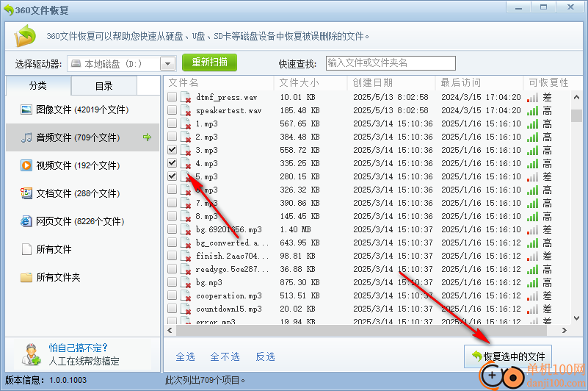Select the video files play icon
Image resolution: width=588 pixels, height=391 pixels.
tap(26, 165)
